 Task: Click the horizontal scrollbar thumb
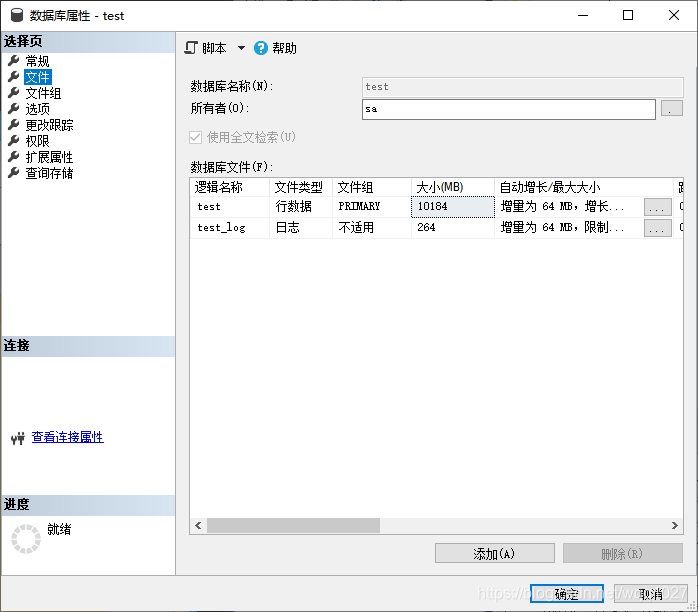[x=293, y=525]
